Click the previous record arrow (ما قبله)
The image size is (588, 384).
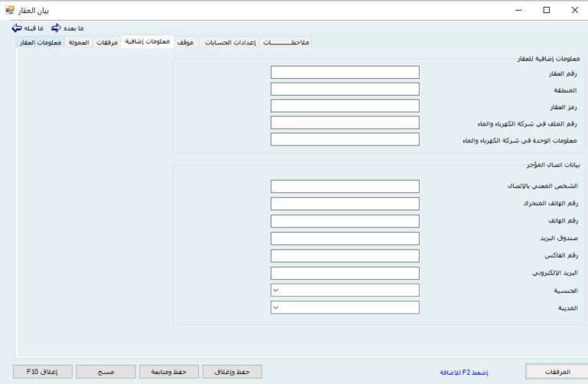coord(18,28)
